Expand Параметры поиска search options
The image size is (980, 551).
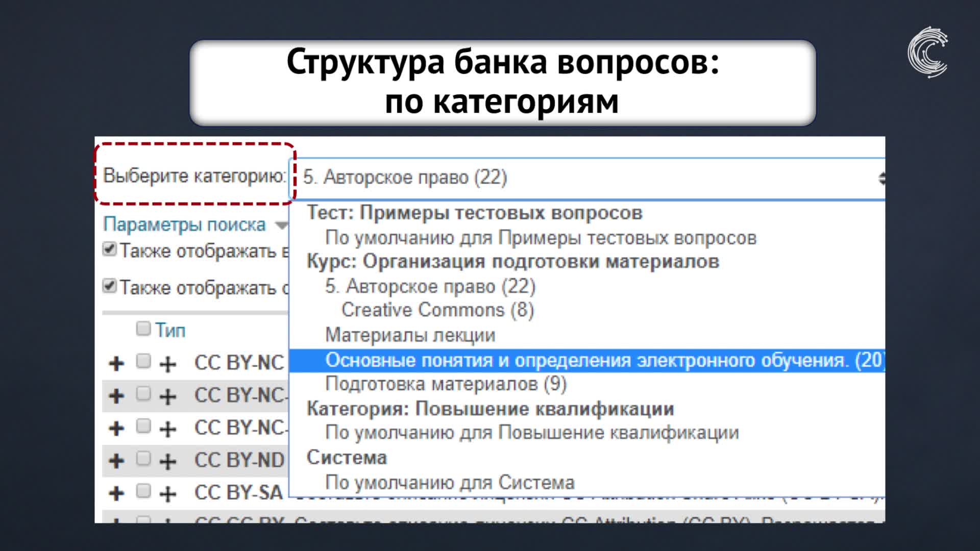pyautogui.click(x=195, y=224)
